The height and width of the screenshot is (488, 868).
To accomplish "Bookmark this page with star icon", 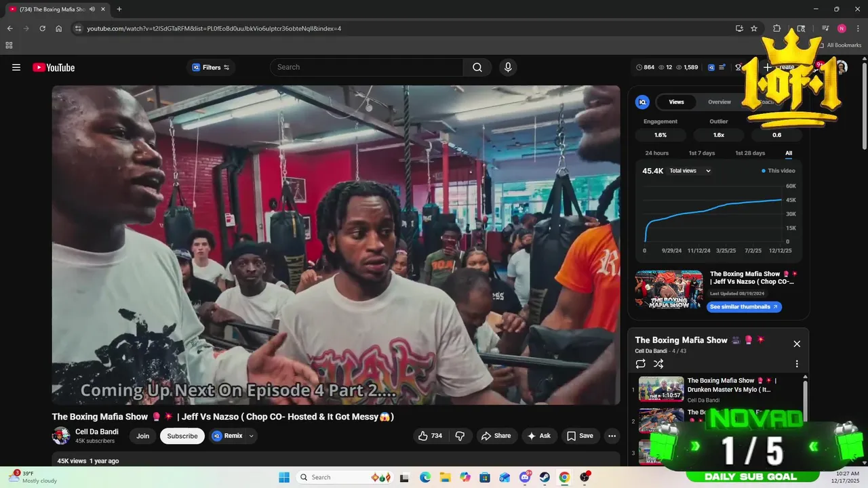I will [754, 28].
